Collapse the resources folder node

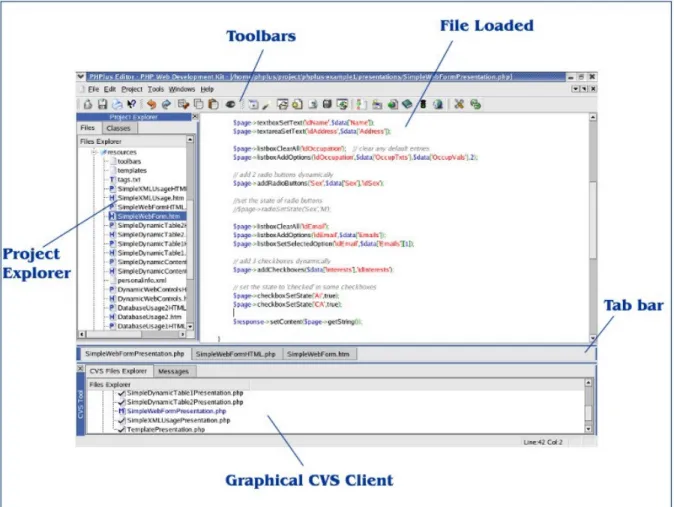[x=94, y=152]
